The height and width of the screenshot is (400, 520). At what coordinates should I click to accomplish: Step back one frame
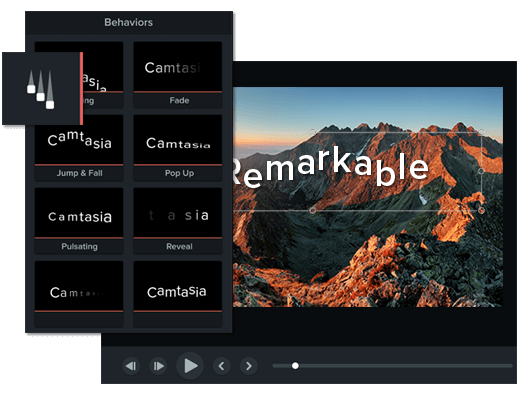pyautogui.click(x=131, y=366)
